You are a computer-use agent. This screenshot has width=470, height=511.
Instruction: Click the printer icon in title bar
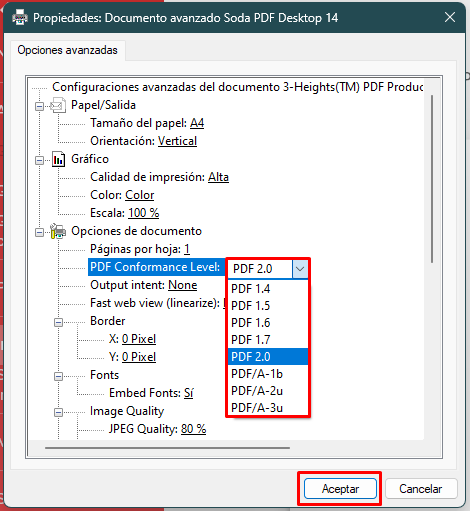coord(20,17)
